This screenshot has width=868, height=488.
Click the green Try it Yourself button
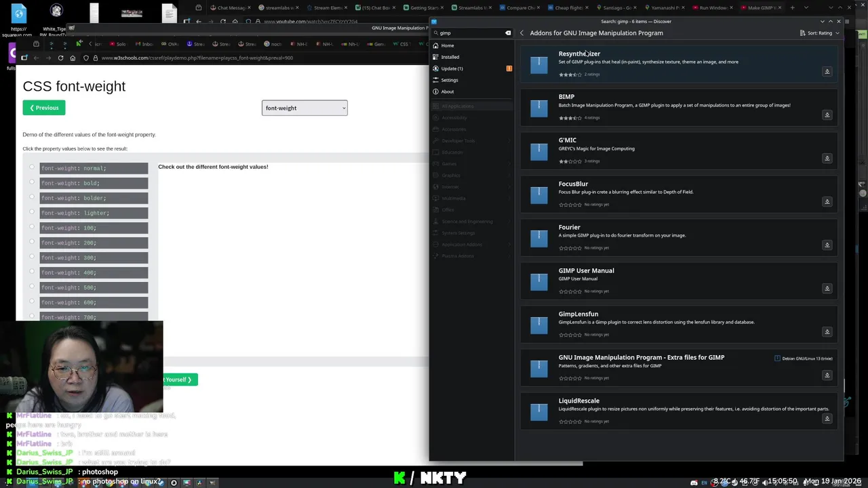click(180, 380)
